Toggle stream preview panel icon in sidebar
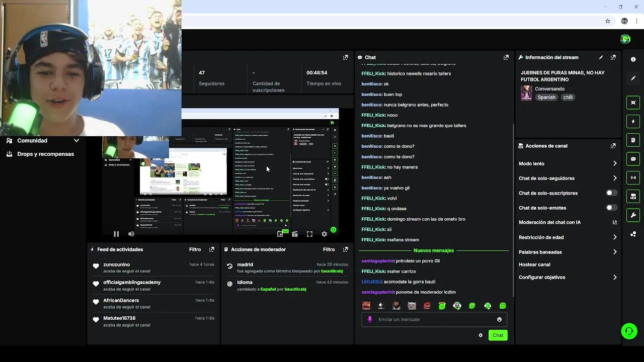 coord(633,103)
